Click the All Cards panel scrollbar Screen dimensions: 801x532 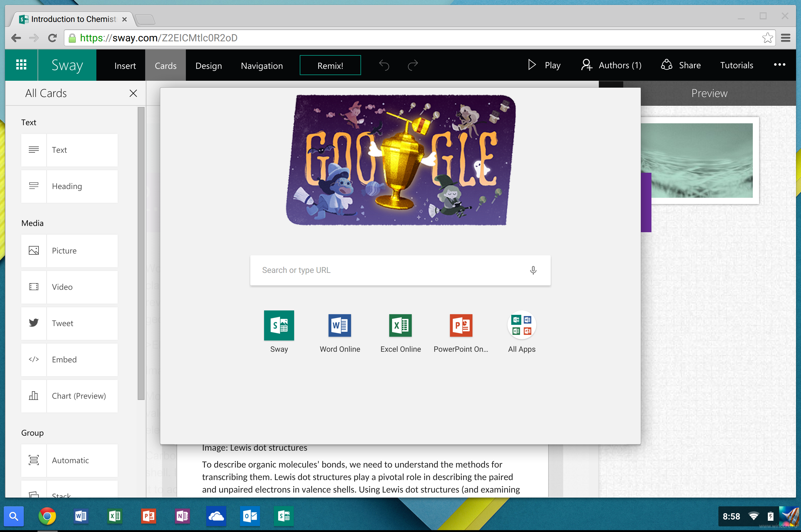(141, 253)
